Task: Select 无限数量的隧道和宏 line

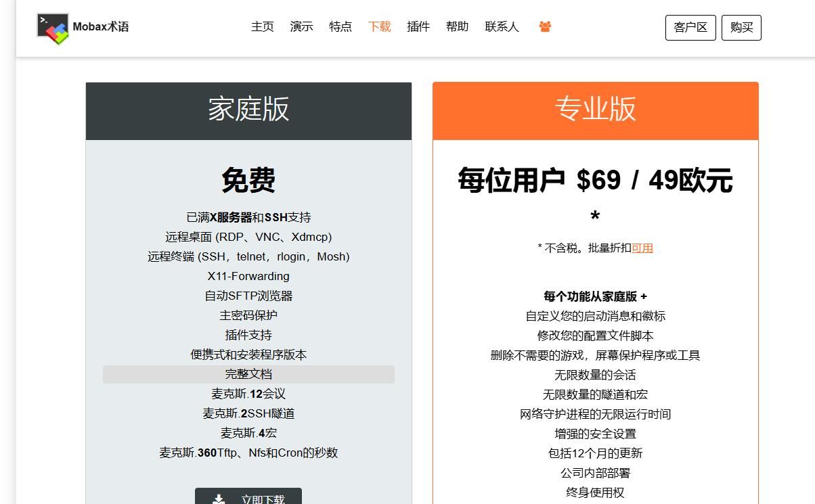Action: tap(596, 394)
